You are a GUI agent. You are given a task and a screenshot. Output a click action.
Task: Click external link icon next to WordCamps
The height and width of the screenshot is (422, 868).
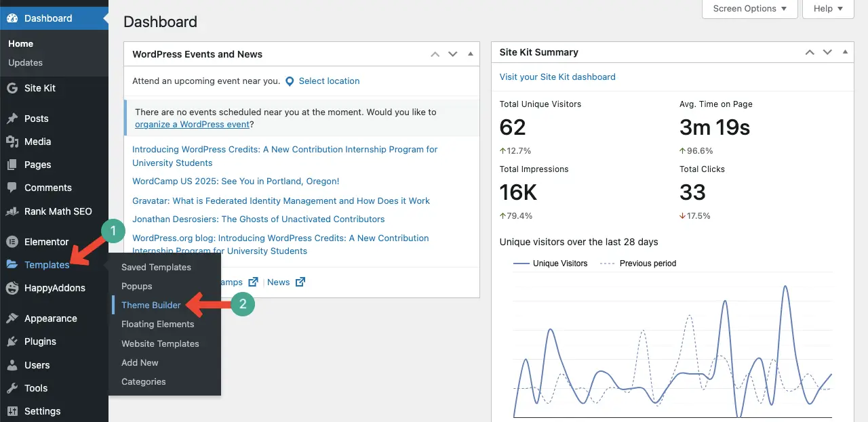click(253, 282)
